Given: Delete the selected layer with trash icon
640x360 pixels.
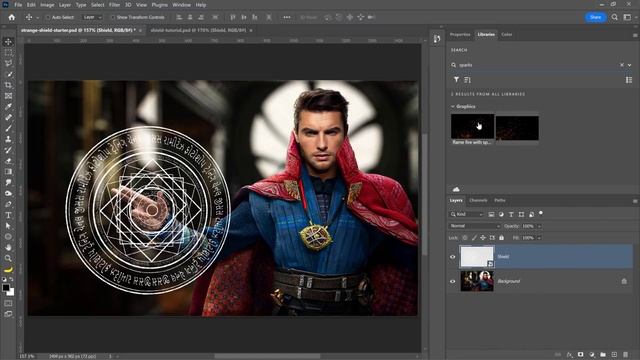Looking at the screenshot, I should tap(626, 355).
